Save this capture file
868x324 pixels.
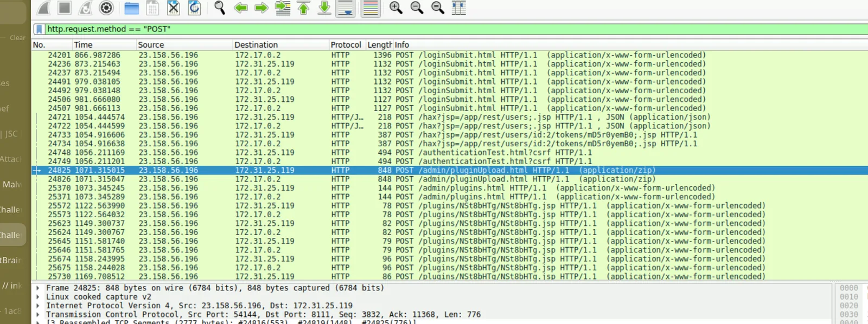152,8
